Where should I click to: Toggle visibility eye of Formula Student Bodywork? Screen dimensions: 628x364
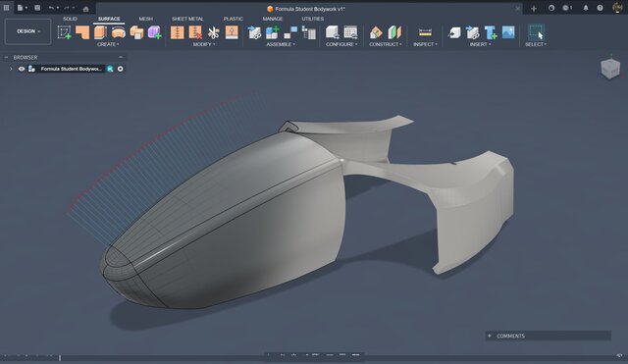(x=22, y=69)
